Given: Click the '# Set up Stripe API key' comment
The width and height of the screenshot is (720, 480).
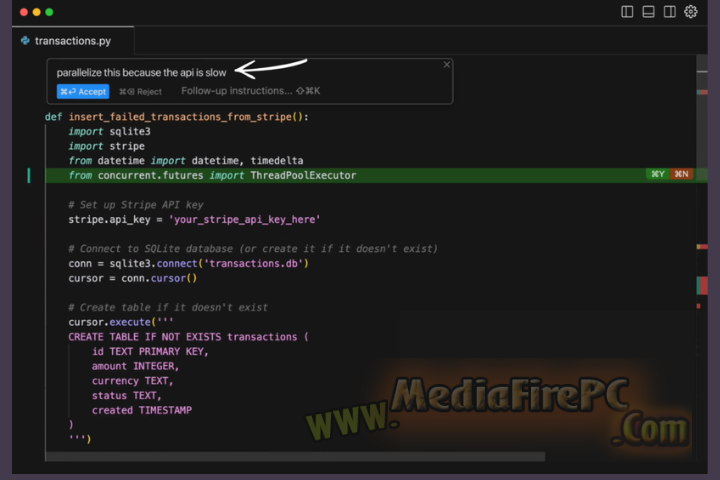Looking at the screenshot, I should [x=136, y=205].
